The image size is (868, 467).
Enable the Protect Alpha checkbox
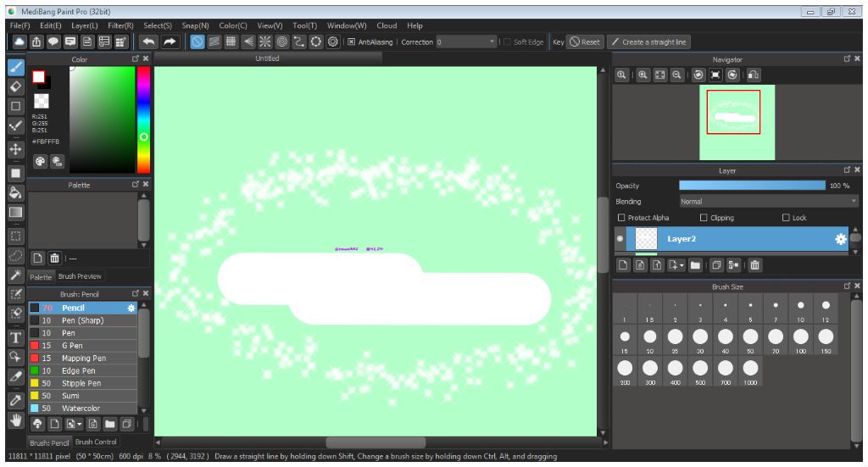621,218
